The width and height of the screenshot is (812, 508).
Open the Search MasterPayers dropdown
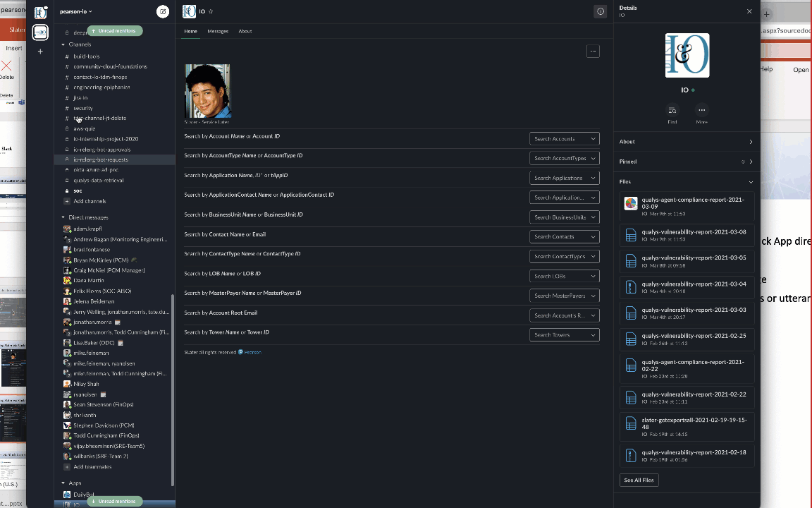(x=565, y=296)
